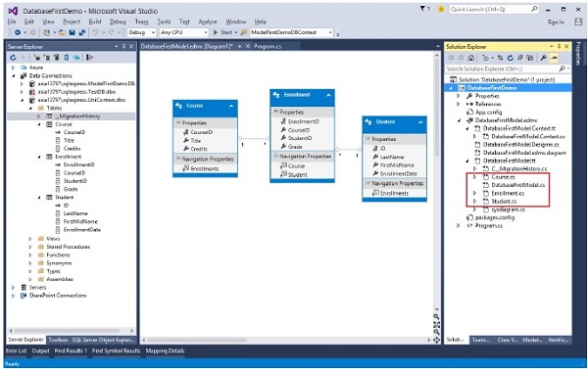Click the Home icon in Solution Explorer toolbar

[x=471, y=58]
